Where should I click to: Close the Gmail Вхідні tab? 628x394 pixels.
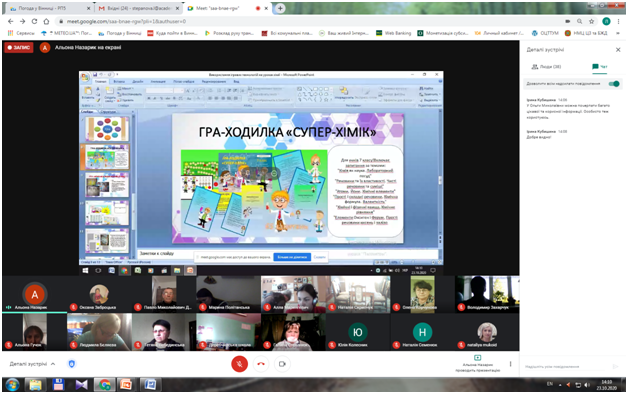pyautogui.click(x=177, y=8)
